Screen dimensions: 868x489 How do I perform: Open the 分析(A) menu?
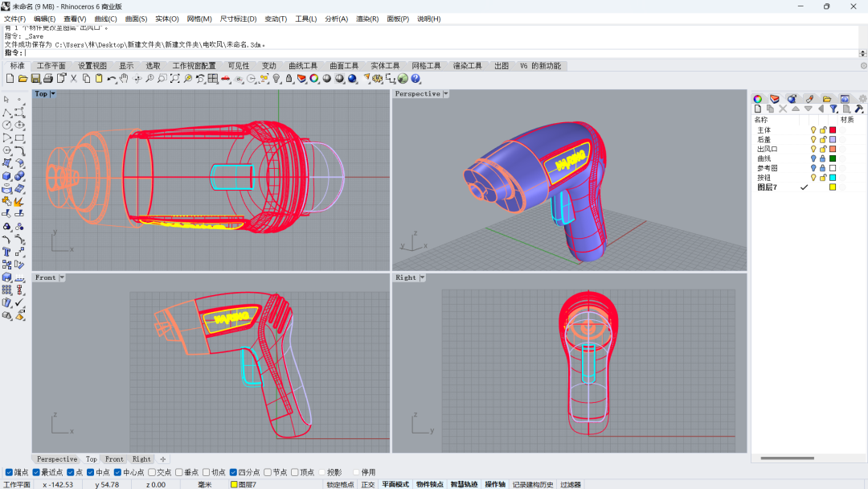point(337,18)
